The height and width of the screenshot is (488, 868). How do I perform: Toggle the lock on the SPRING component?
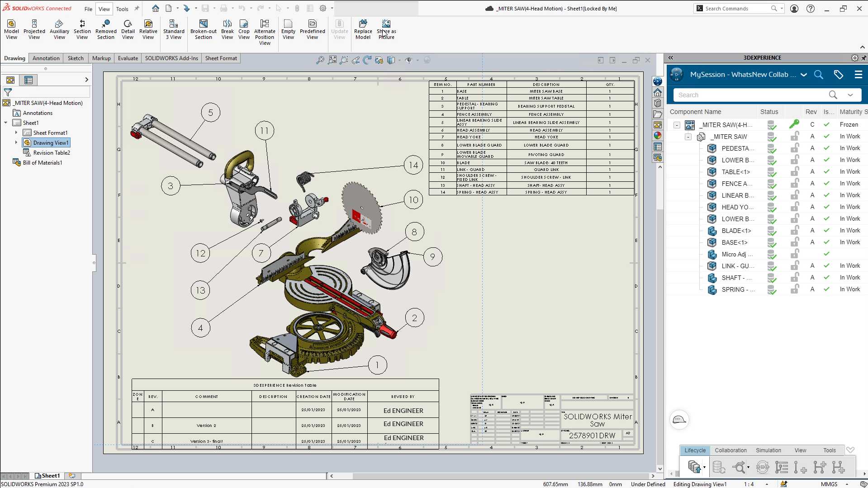795,288
